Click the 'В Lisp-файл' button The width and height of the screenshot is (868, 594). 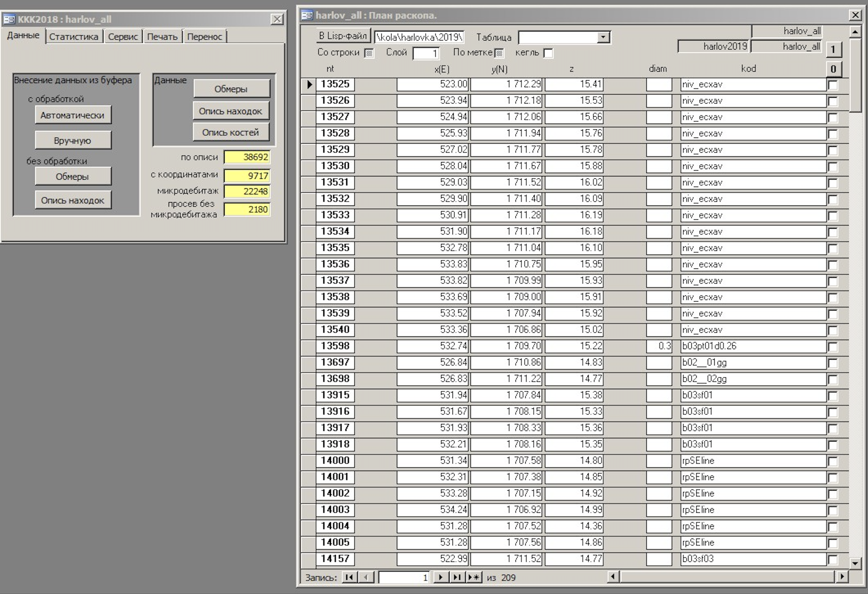[343, 36]
